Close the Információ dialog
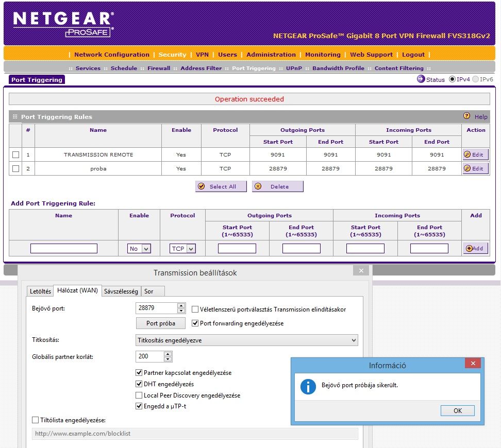 click(x=473, y=364)
